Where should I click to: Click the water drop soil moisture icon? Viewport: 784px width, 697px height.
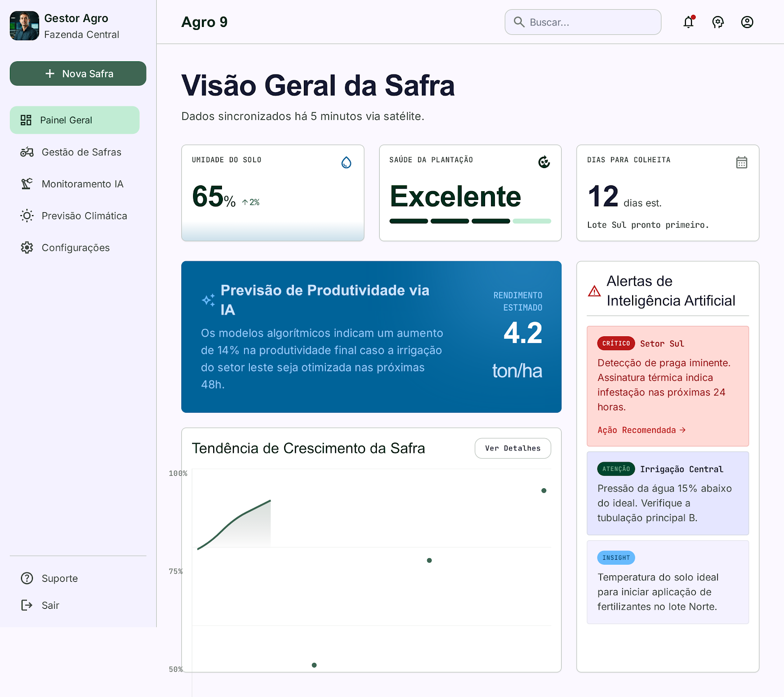pyautogui.click(x=346, y=162)
